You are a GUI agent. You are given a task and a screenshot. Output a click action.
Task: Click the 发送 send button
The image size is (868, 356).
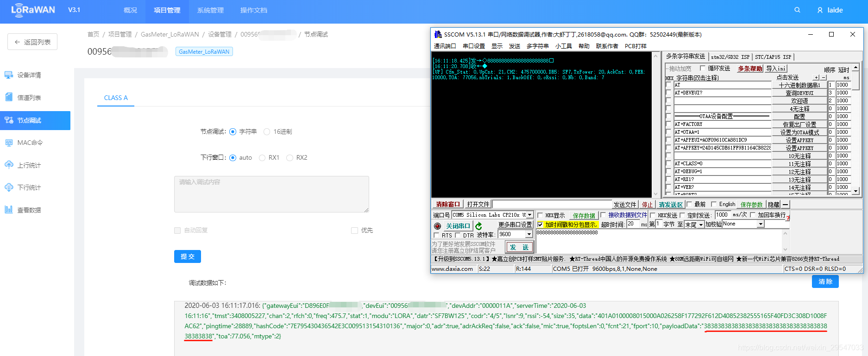[x=519, y=247]
